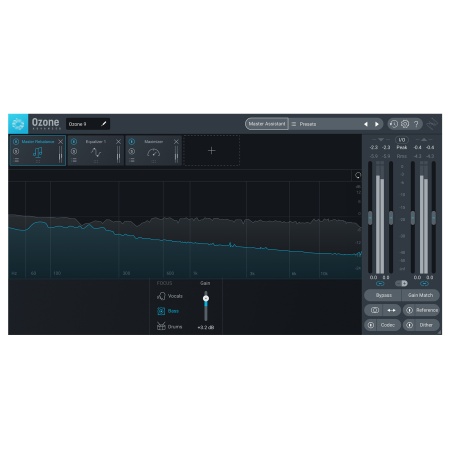Toggle the Master Rebalance power button

point(16,142)
